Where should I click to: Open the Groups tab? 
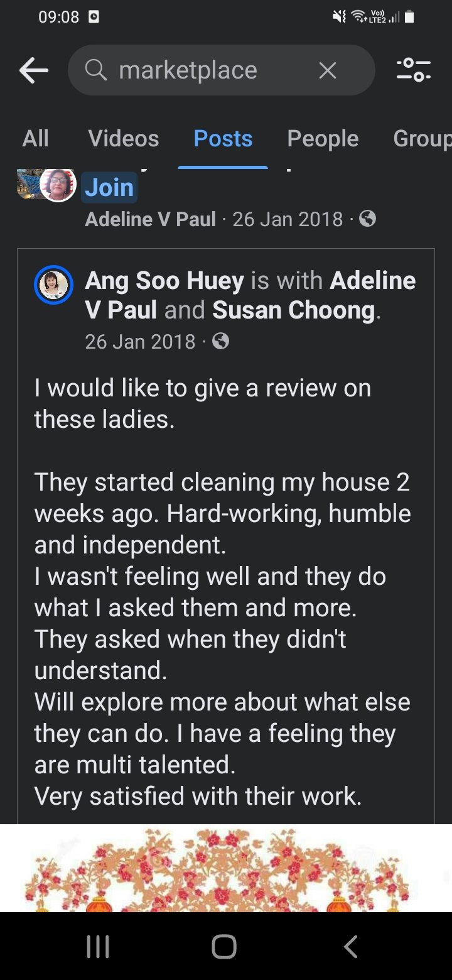tap(422, 138)
